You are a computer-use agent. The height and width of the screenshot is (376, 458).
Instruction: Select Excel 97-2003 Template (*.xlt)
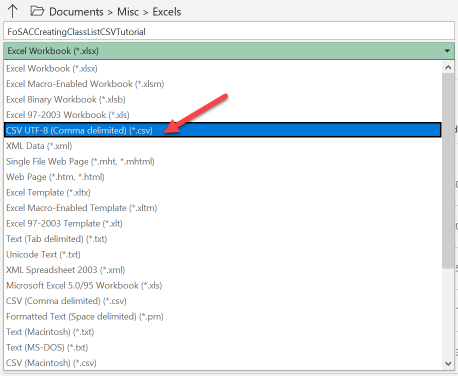point(223,223)
